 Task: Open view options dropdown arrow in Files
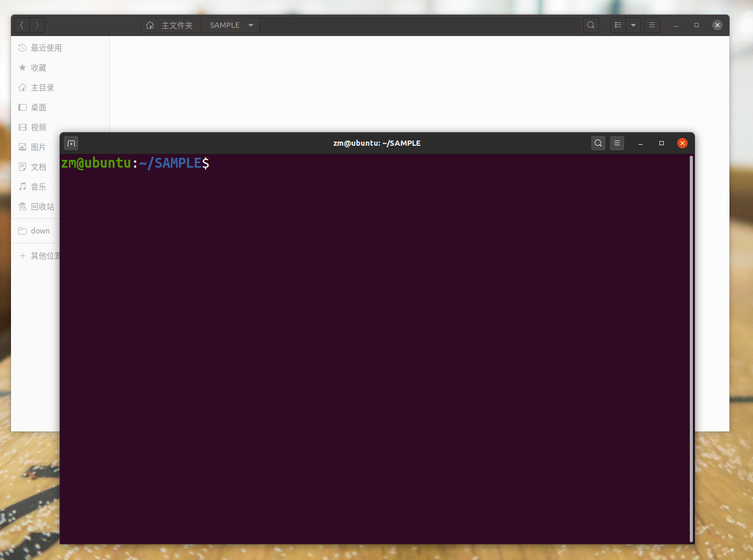[x=633, y=25]
